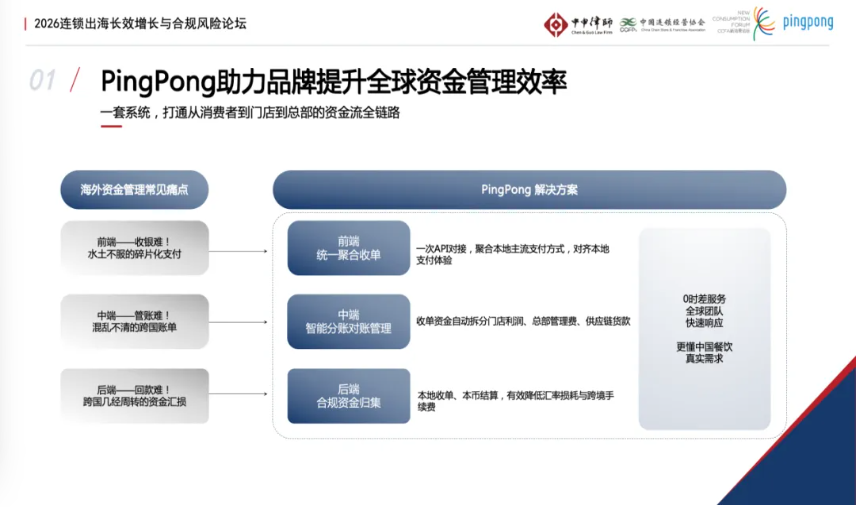Select the header '2026连锁出海长效增长与合规风险论坛'
This screenshot has width=860, height=507.
pyautogui.click(x=140, y=24)
